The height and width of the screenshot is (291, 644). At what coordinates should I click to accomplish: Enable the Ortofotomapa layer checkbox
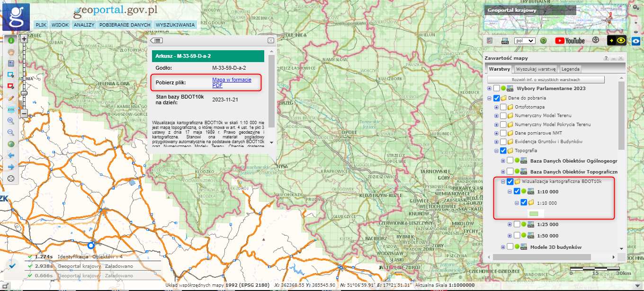click(x=503, y=107)
